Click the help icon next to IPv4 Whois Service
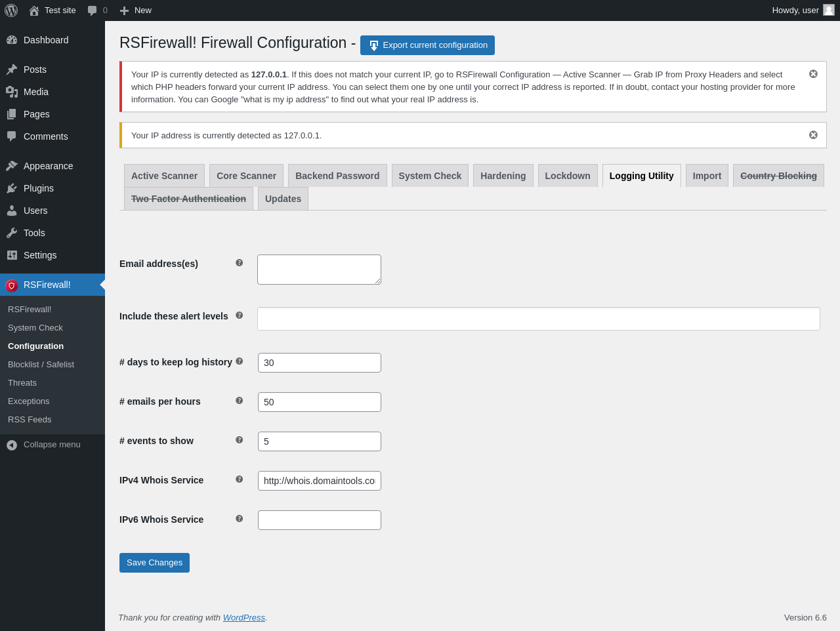840x631 pixels. pyautogui.click(x=239, y=479)
